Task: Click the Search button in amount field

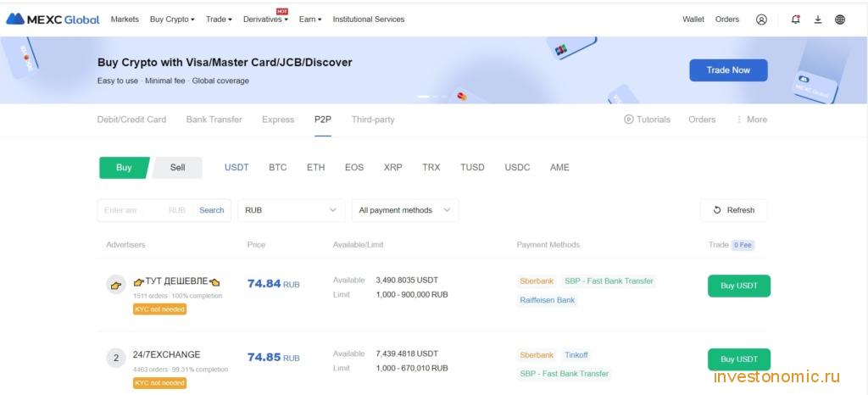Action: (211, 210)
